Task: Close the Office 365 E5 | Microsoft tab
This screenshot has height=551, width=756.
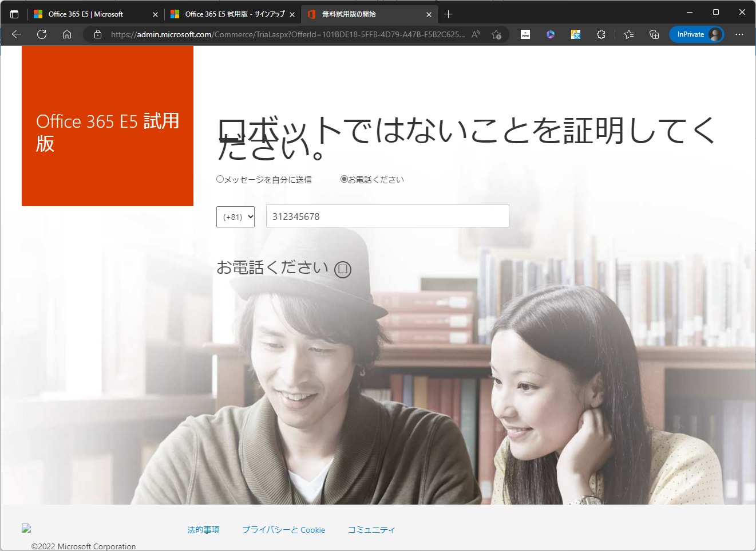Action: [x=155, y=15]
